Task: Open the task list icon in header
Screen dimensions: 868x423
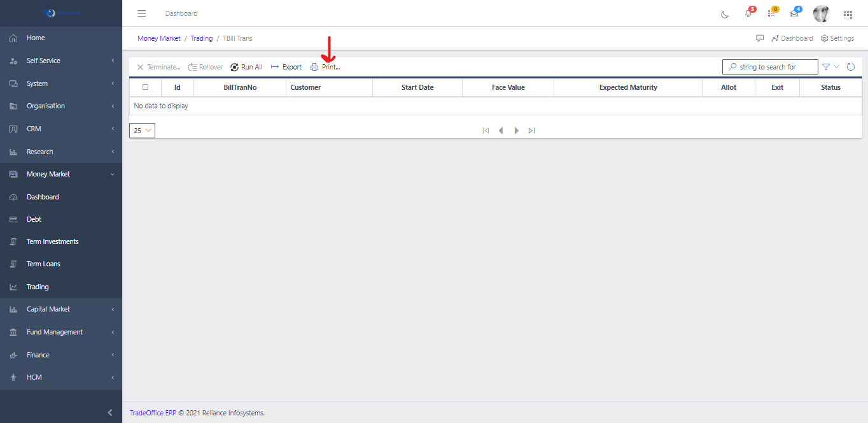Action: (771, 14)
